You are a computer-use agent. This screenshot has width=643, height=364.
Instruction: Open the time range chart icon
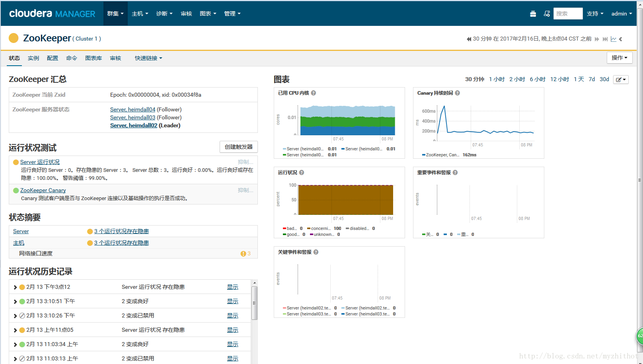pyautogui.click(x=614, y=39)
